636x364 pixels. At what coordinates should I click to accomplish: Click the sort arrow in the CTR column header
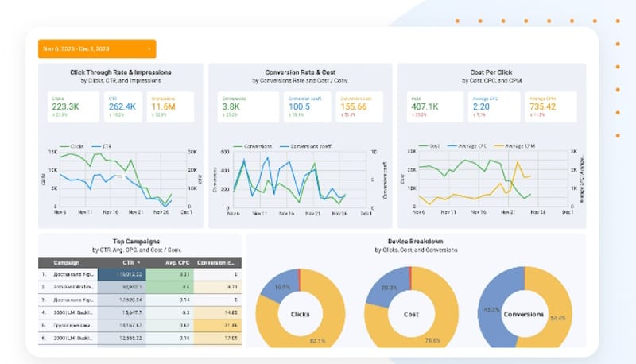(140, 262)
